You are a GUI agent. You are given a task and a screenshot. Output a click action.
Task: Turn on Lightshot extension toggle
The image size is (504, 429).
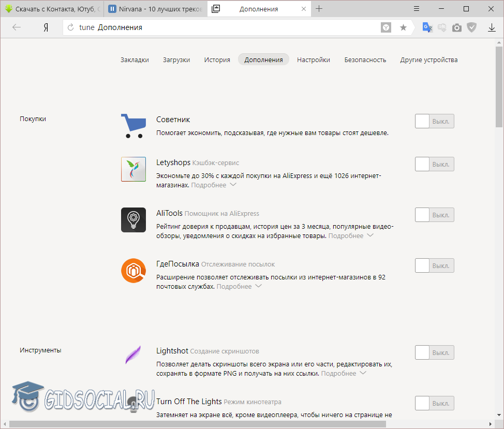435,352
